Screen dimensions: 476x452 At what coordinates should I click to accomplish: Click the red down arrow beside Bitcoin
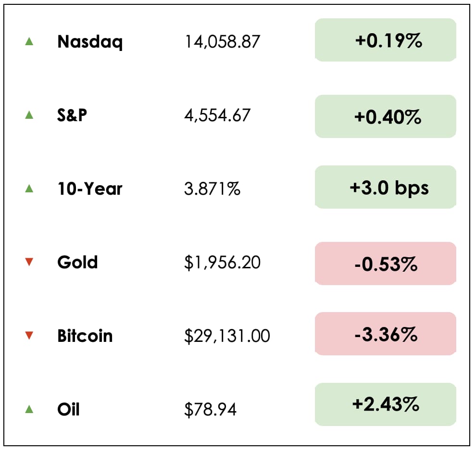(x=29, y=336)
